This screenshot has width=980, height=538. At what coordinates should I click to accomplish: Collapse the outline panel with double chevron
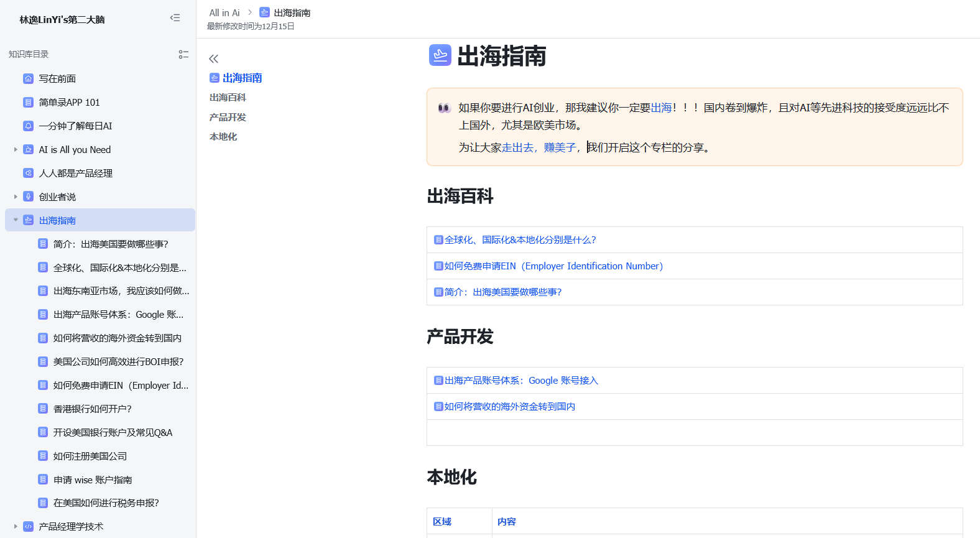[213, 58]
